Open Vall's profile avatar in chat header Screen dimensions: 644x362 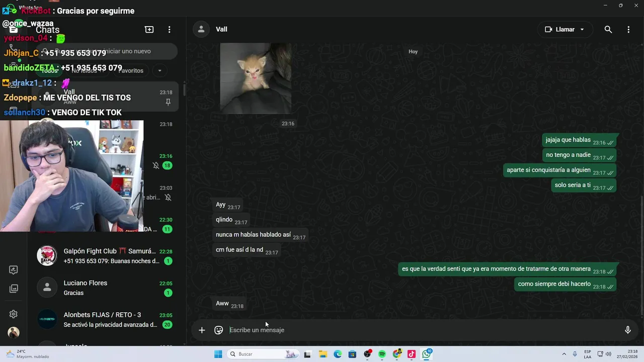point(201,29)
